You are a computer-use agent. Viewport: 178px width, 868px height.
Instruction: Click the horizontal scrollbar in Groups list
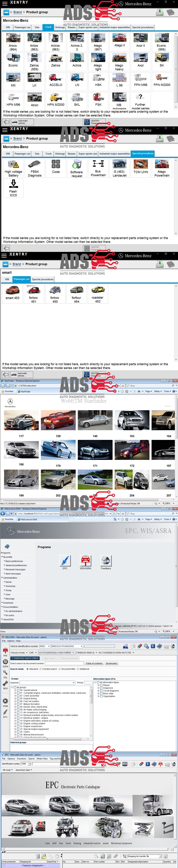pos(47,739)
